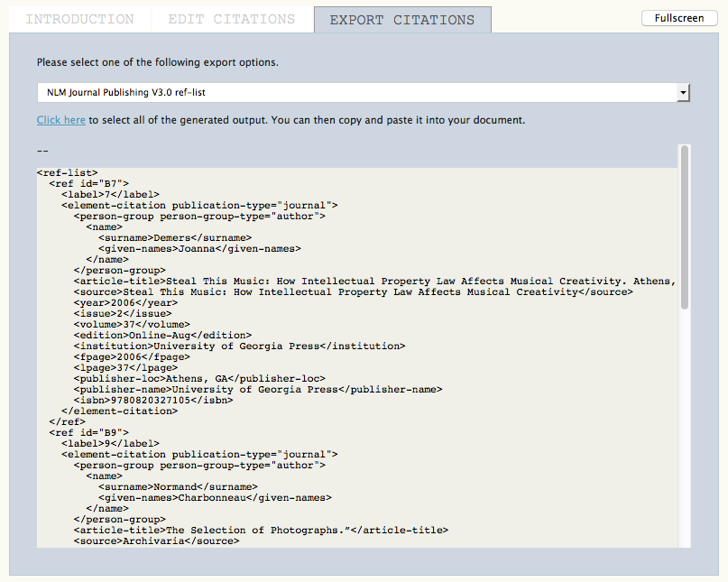Image resolution: width=728 pixels, height=582 pixels.
Task: Open the NLM Journal Publishing export format field
Action: (x=356, y=92)
